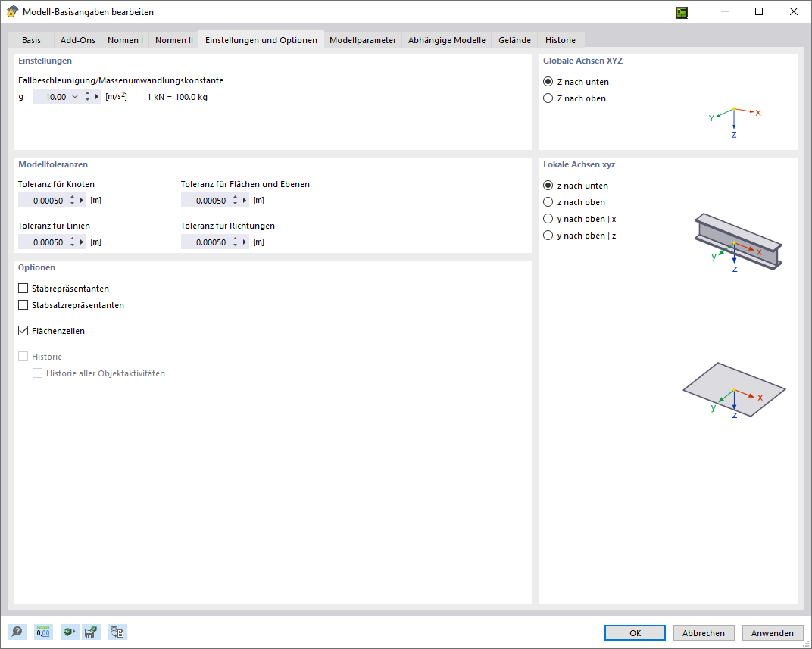Switch to the Basis tab
The image size is (812, 649).
[31, 40]
